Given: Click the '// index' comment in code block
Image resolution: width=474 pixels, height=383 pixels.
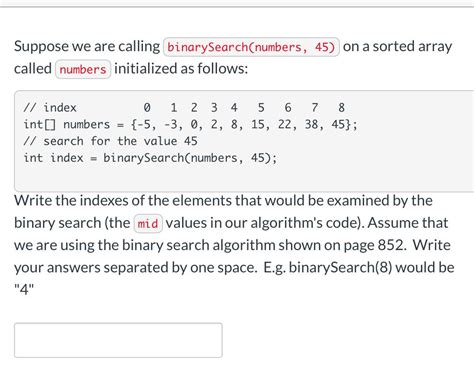Looking at the screenshot, I should coord(50,108).
